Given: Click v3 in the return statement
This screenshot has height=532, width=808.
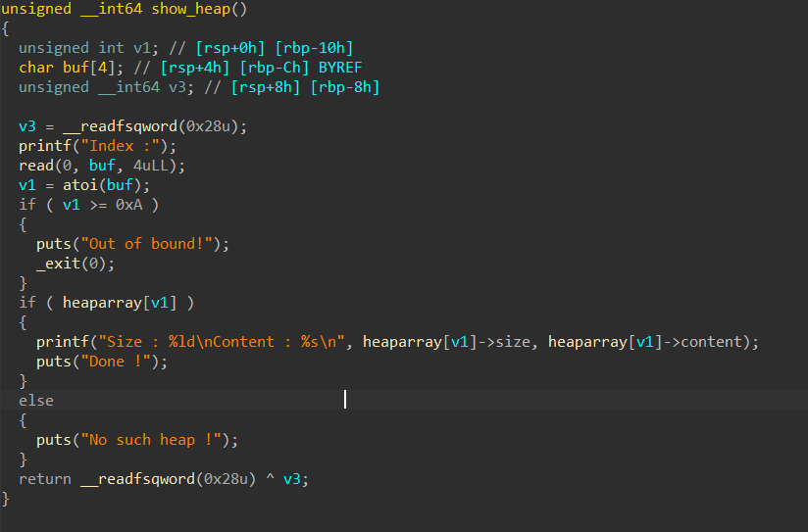Looking at the screenshot, I should tap(291, 479).
